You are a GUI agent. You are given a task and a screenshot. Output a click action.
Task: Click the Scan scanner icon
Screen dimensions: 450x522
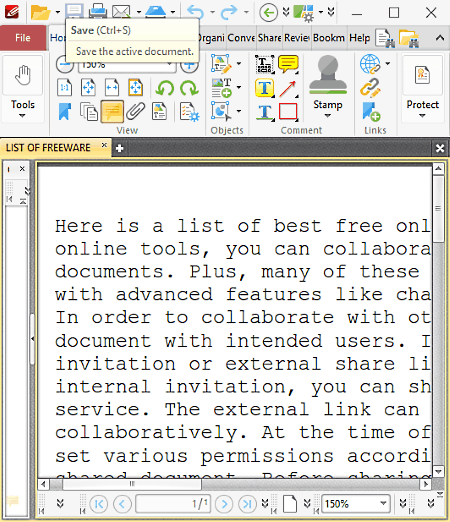click(x=155, y=11)
